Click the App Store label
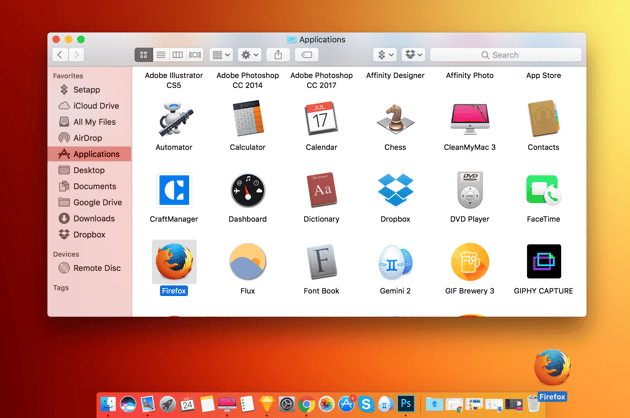Viewport: 630px width, 418px height. 544,75
